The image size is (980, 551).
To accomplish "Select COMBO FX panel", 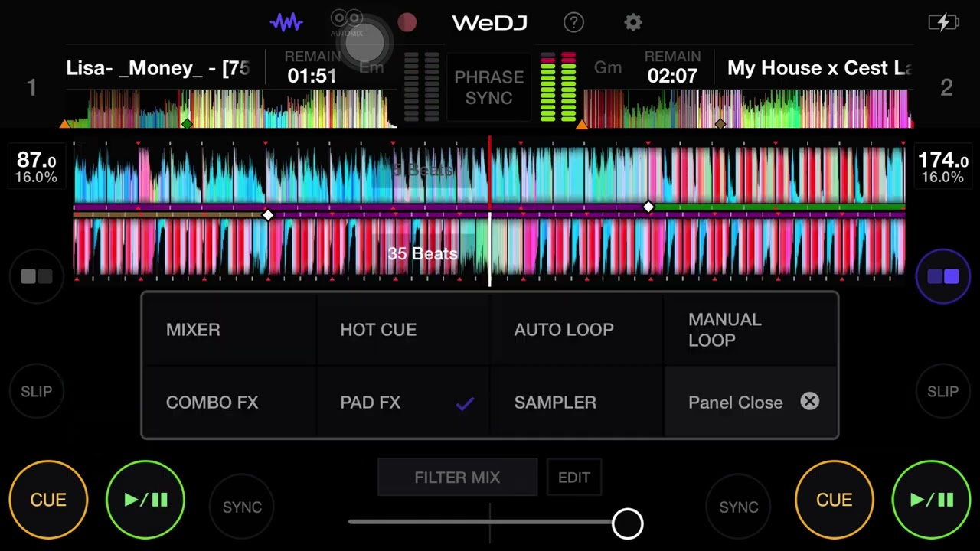I will coord(229,402).
